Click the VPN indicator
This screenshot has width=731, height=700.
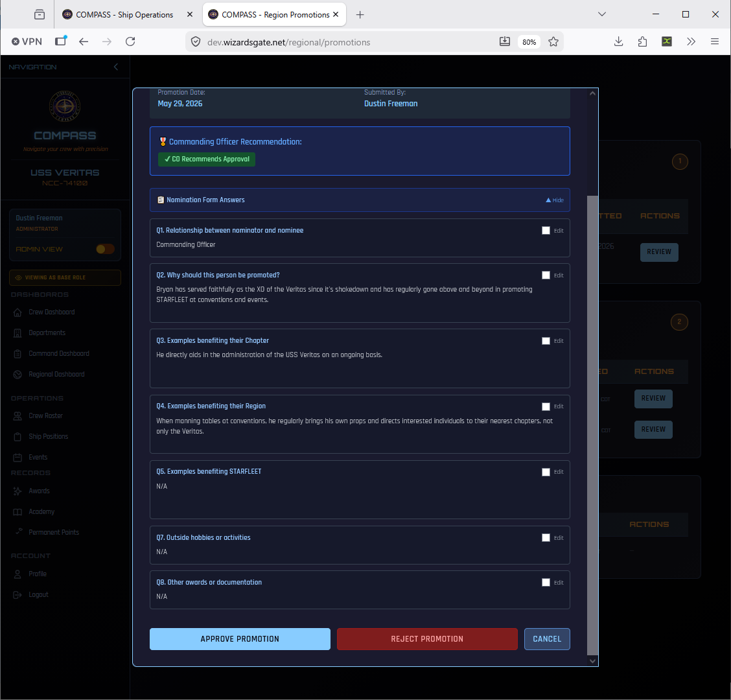click(27, 41)
